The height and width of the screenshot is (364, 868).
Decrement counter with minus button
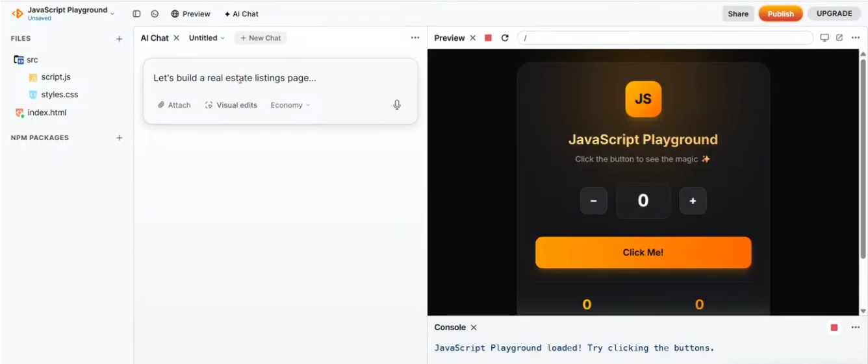point(593,201)
